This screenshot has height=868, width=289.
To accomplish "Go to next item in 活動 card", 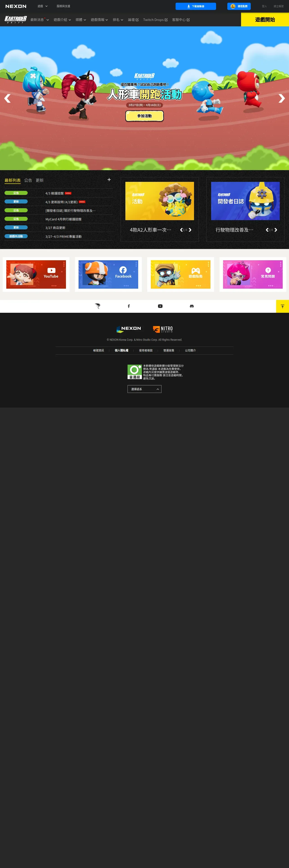I will pyautogui.click(x=190, y=230).
